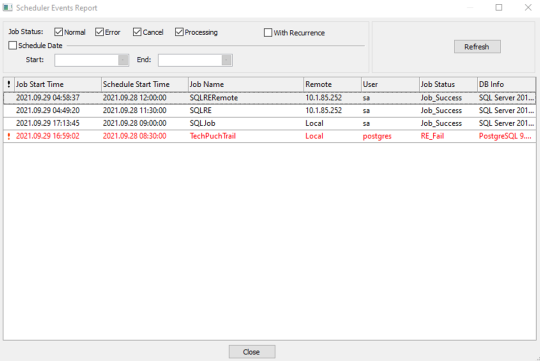Viewport: 540px width, 361px height.
Task: Select the SQLRE job name cell
Action: [200, 111]
